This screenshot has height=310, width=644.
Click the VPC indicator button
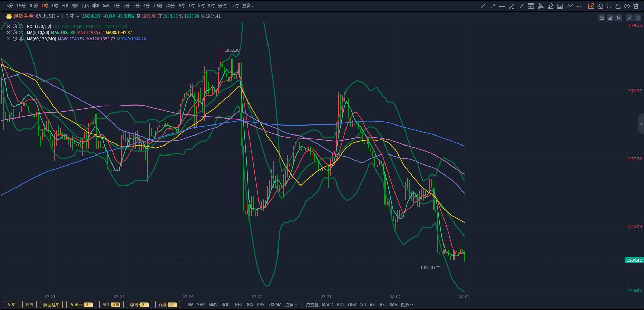[12, 305]
